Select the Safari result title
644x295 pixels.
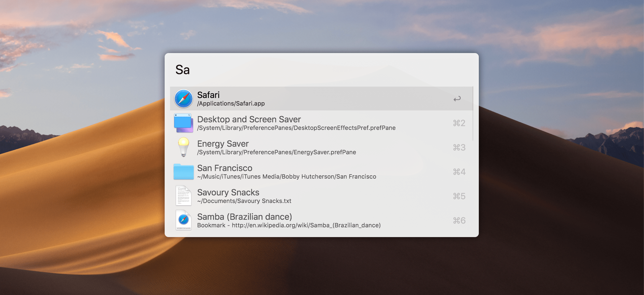point(208,95)
